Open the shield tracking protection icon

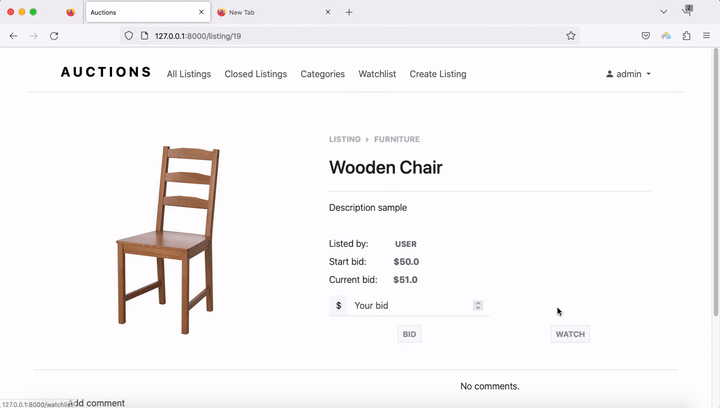[x=129, y=36]
